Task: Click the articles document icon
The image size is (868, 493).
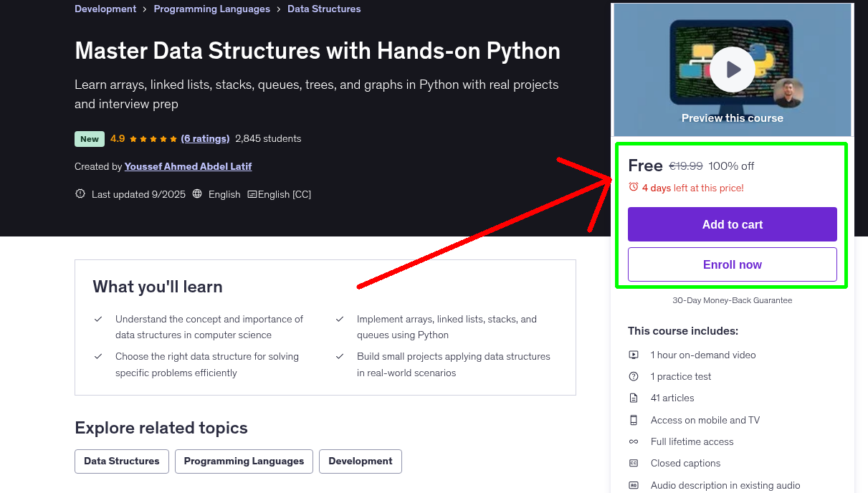Action: 634,398
